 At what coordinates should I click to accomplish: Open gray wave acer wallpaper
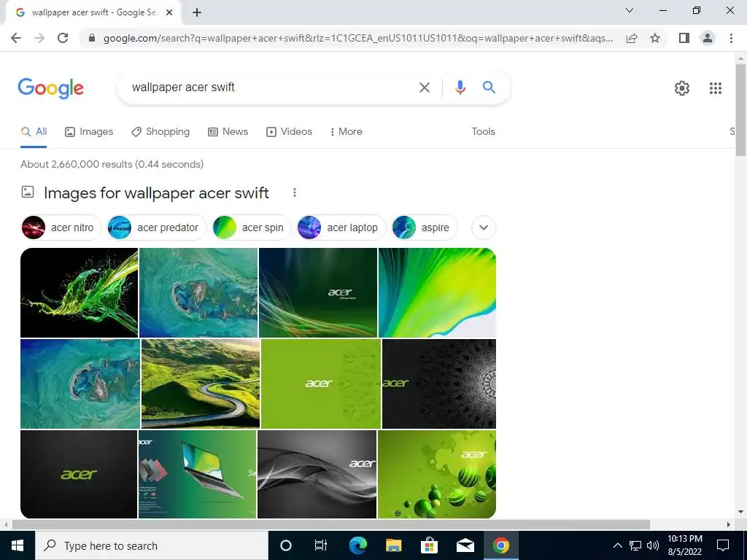(x=317, y=474)
